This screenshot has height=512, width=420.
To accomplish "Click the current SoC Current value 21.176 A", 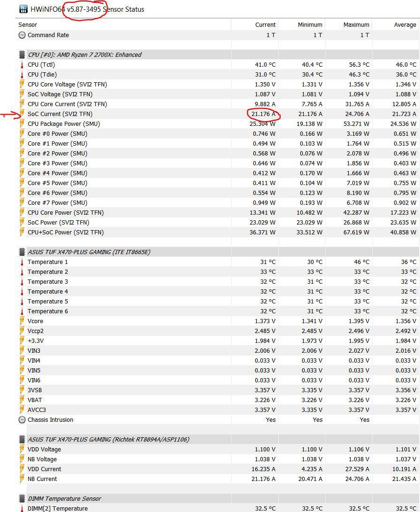I will pyautogui.click(x=263, y=114).
